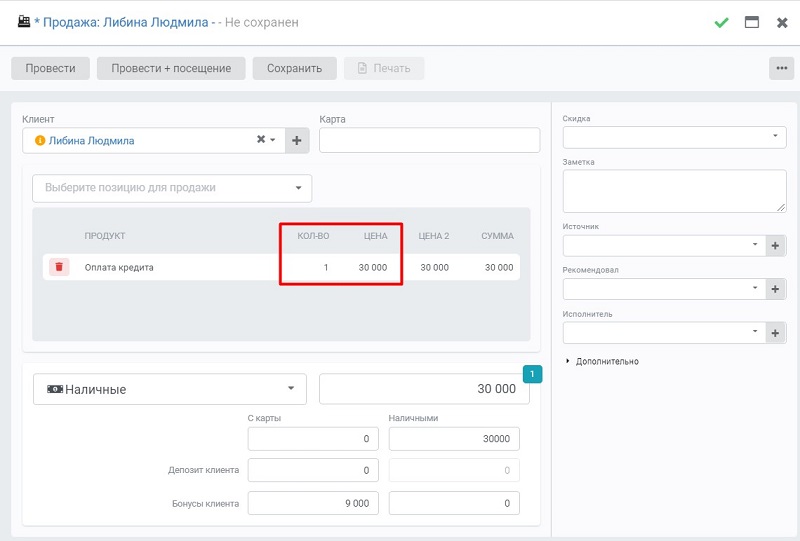Click the maximize window icon in header
This screenshot has width=800, height=541.
[752, 22]
